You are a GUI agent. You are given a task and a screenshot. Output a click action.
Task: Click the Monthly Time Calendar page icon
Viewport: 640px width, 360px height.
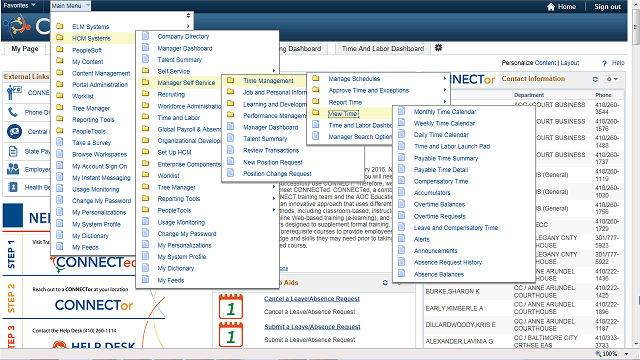pyautogui.click(x=402, y=111)
